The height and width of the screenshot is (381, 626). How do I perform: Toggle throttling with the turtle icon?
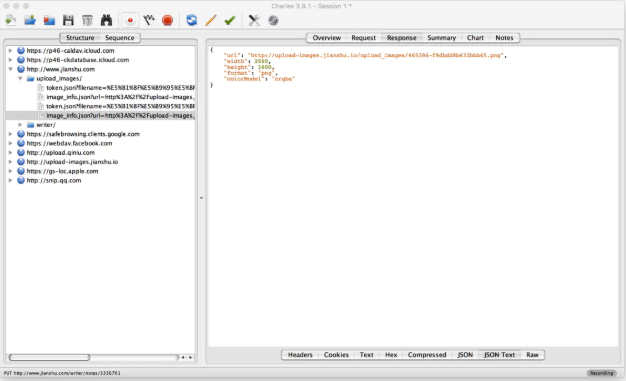click(x=149, y=20)
